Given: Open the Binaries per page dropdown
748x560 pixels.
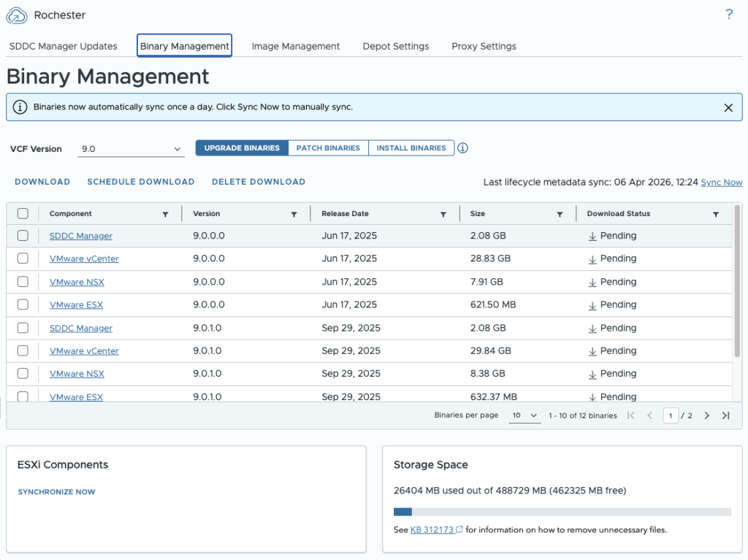Looking at the screenshot, I should (524, 415).
